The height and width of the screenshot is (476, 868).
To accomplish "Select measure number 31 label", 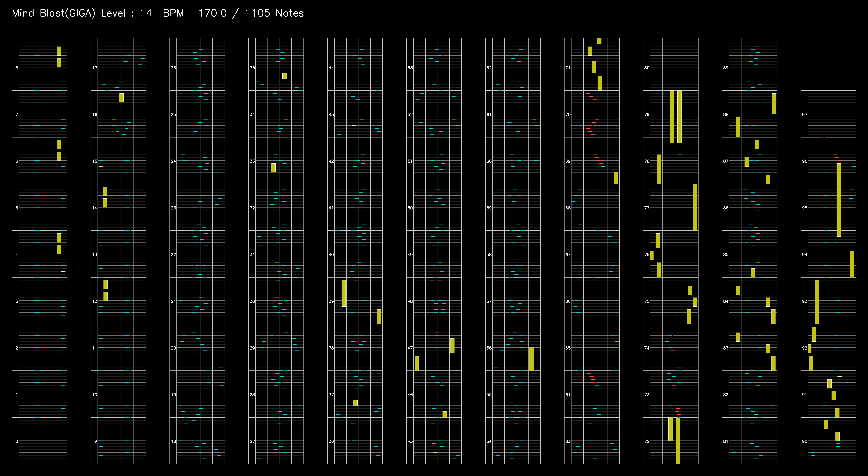I will coord(252,255).
